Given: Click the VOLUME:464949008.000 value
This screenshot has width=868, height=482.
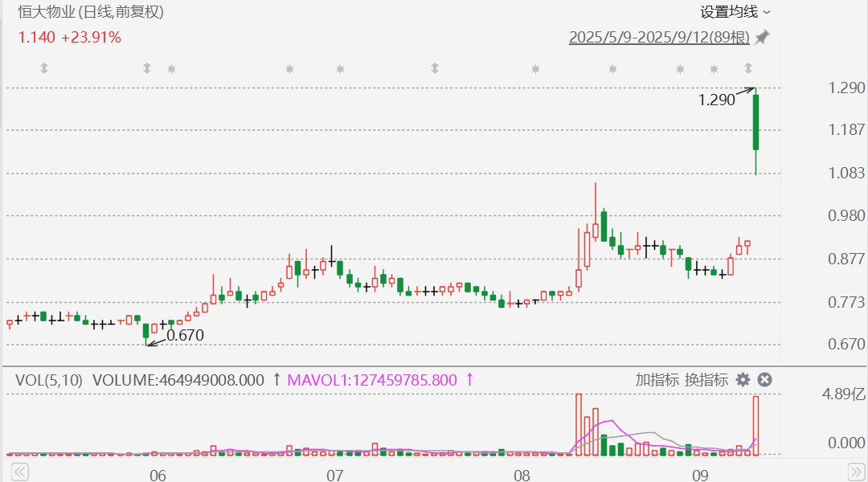Looking at the screenshot, I should click(x=178, y=380).
